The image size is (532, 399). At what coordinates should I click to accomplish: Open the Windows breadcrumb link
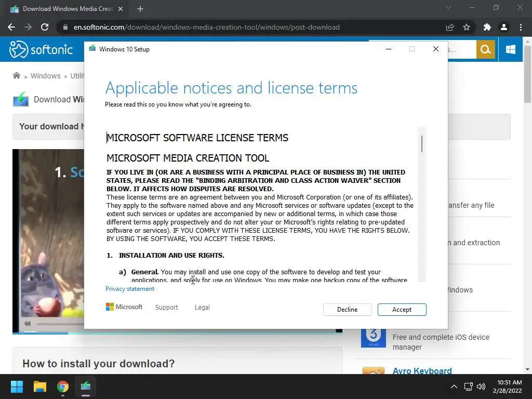tap(46, 76)
